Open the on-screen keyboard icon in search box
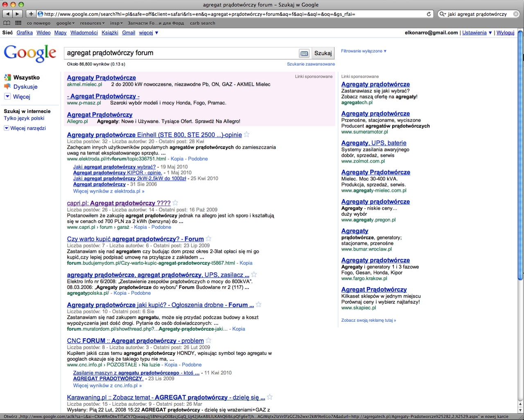Viewport: 524px width, 420px height. click(304, 53)
